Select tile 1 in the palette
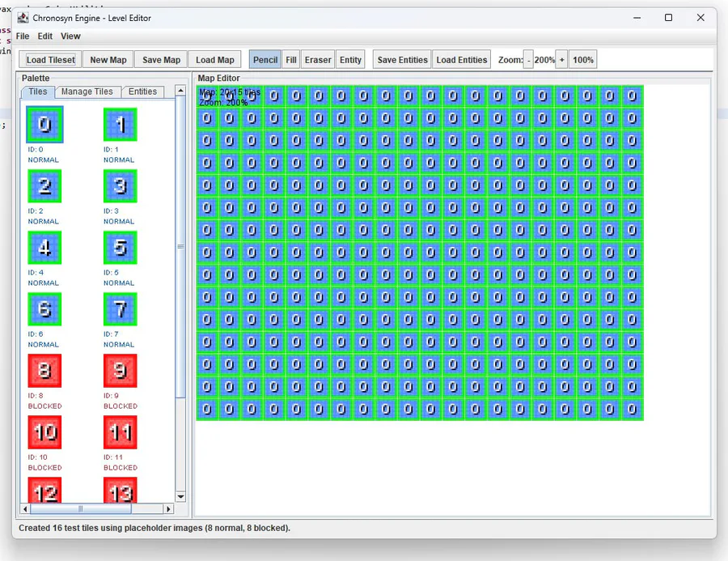728x561 pixels. pyautogui.click(x=121, y=125)
